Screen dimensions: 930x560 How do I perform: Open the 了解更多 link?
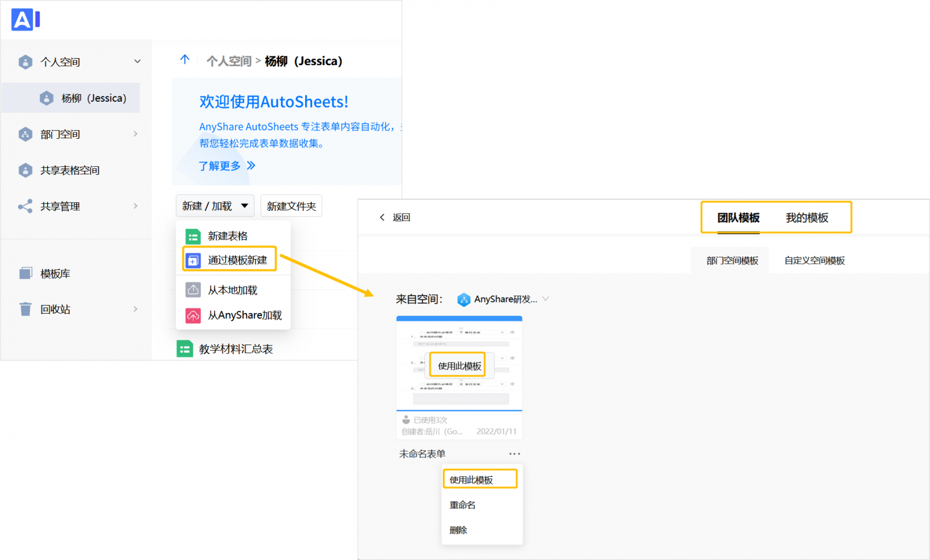(x=220, y=166)
